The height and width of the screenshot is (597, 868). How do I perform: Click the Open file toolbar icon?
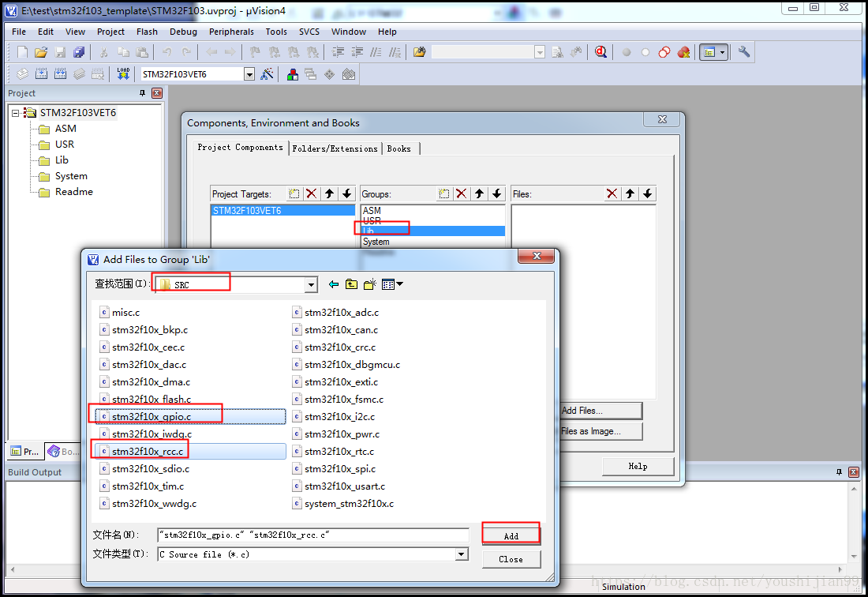pyautogui.click(x=41, y=52)
